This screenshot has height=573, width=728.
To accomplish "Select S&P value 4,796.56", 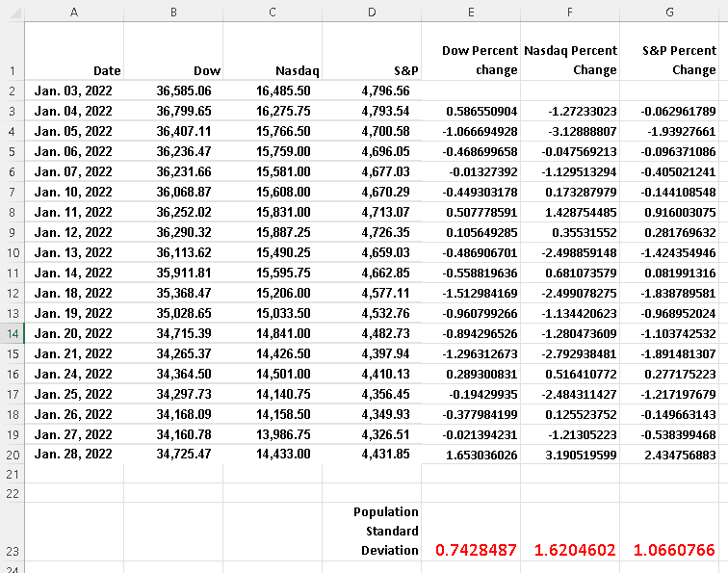I will click(x=372, y=91).
